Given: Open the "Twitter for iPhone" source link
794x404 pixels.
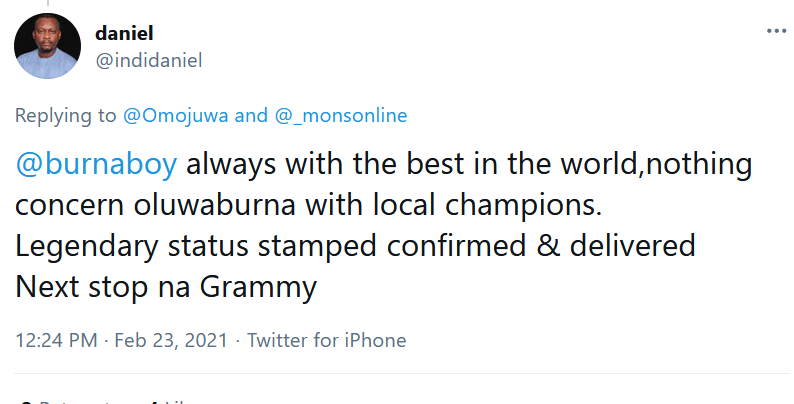Looking at the screenshot, I should pos(326,340).
